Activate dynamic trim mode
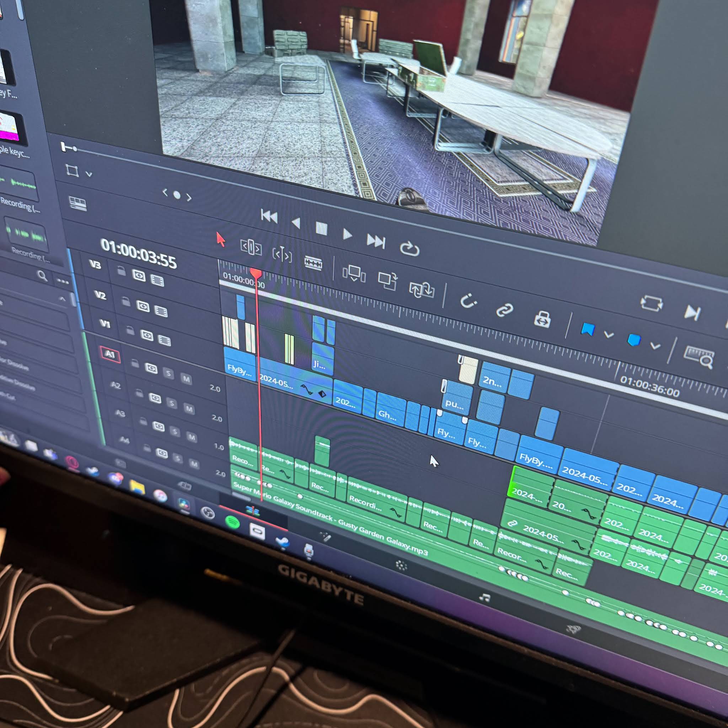This screenshot has height=728, width=728. pos(282,255)
